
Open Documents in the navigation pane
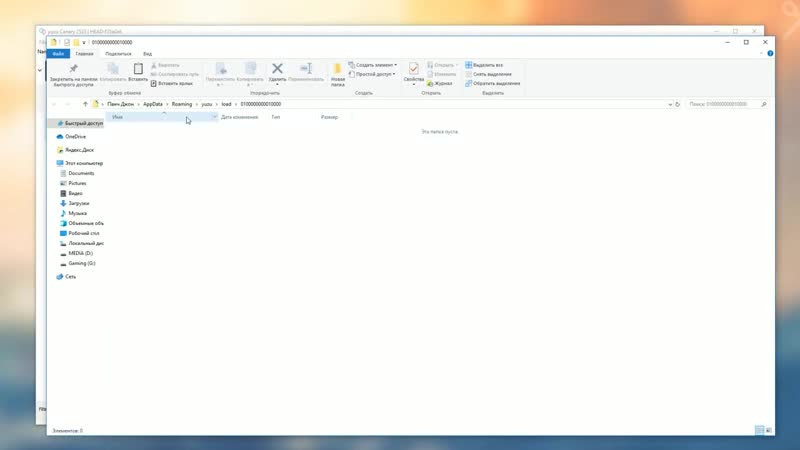[77, 173]
